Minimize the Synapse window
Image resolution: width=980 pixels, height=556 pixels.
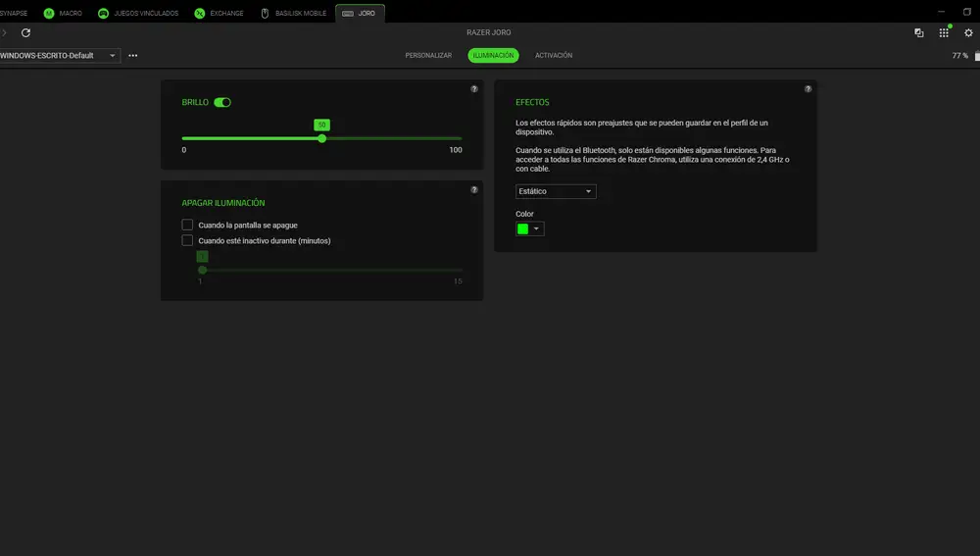941,12
